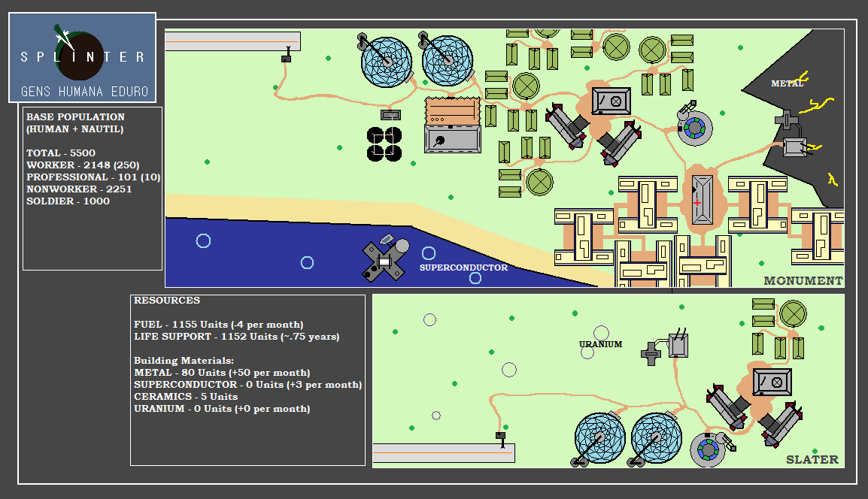Image resolution: width=868 pixels, height=499 pixels.
Task: Select the four black storage tanks cluster
Action: pos(384,144)
